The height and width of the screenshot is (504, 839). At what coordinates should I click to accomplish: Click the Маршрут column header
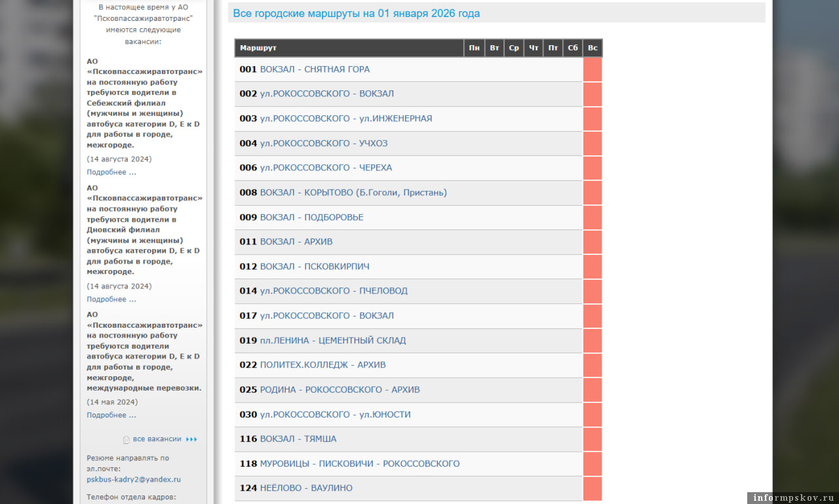(349, 48)
